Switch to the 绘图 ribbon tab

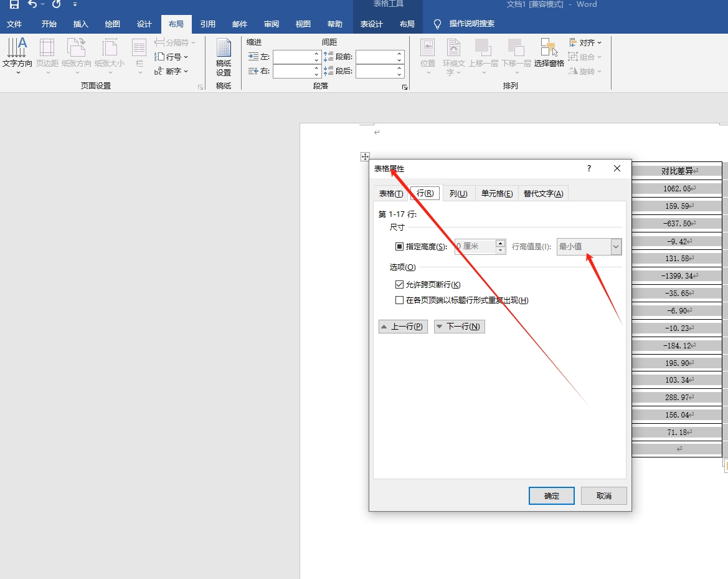[x=112, y=24]
